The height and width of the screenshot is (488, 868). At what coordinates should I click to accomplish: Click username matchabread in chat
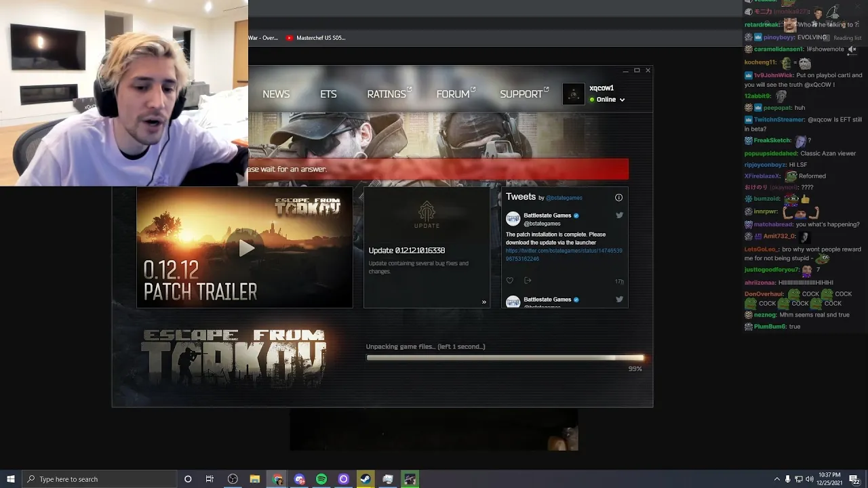[773, 224]
